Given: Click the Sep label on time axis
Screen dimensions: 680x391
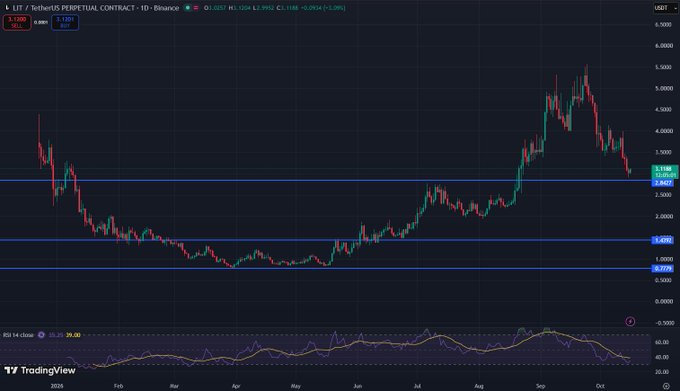Looking at the screenshot, I should click(x=540, y=386).
